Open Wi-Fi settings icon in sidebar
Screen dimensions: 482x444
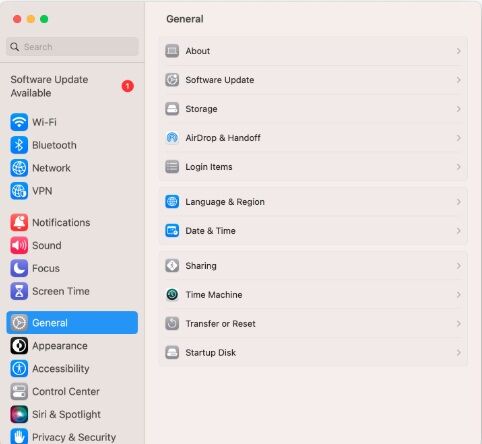point(19,122)
